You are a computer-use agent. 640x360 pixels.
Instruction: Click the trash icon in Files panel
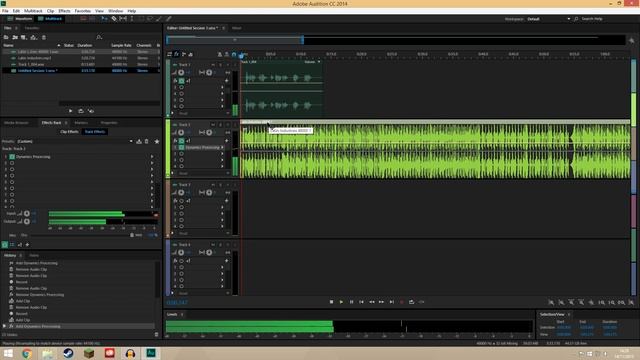(x=44, y=37)
